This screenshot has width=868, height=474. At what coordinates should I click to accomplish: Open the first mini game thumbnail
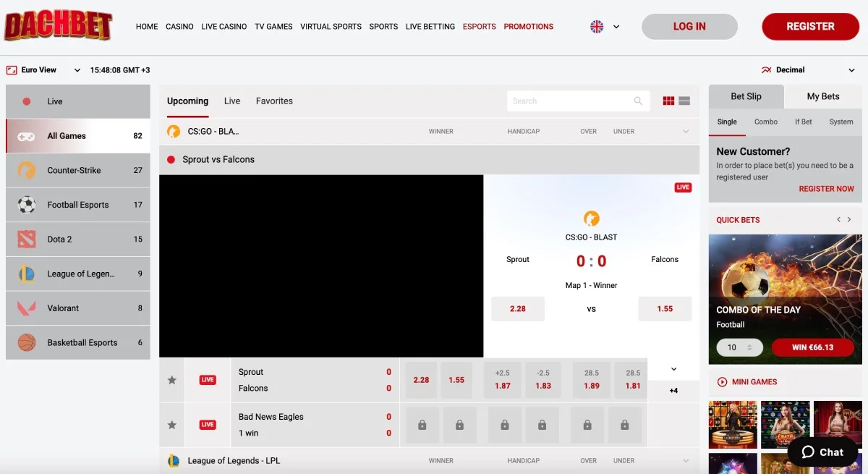click(733, 424)
